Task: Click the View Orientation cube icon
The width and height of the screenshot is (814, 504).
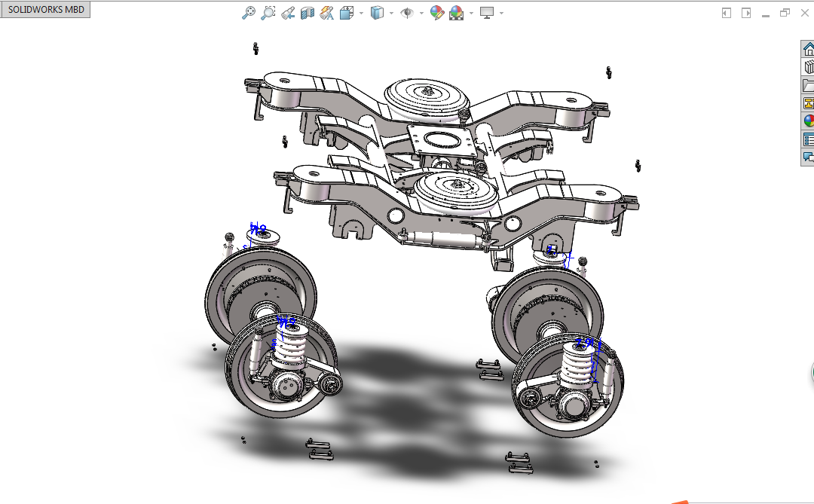Action: click(x=346, y=13)
